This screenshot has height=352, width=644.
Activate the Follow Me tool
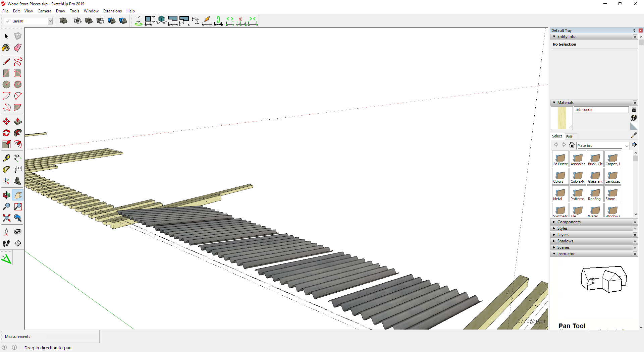coord(18,133)
